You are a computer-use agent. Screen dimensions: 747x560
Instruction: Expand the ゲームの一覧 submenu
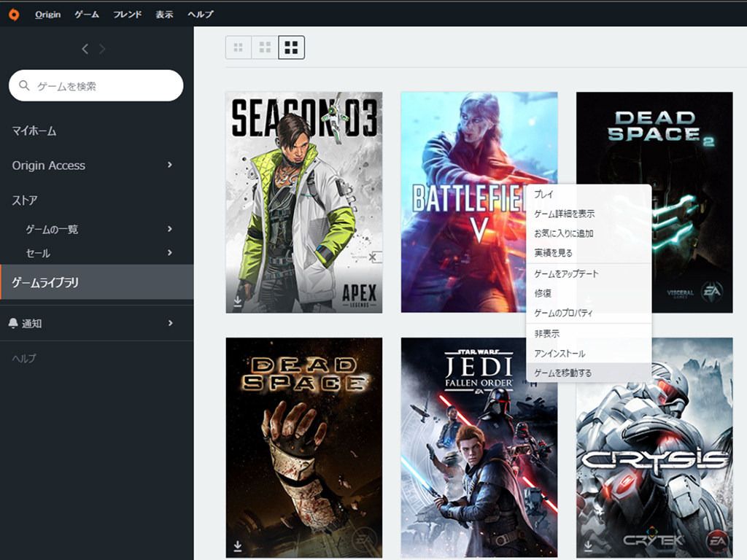pos(169,229)
